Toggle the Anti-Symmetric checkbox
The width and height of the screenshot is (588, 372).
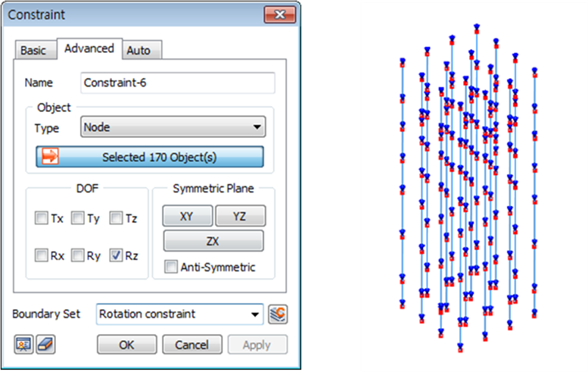point(171,267)
